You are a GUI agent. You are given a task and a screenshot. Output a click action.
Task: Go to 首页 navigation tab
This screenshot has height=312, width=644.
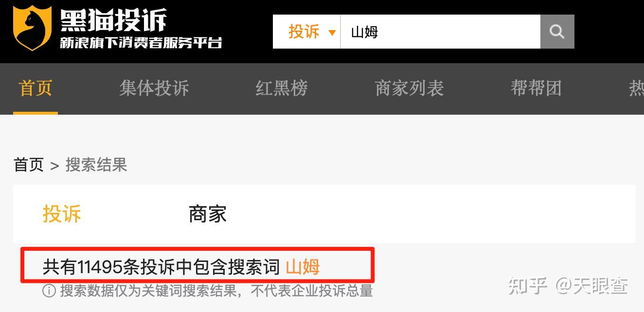pos(35,88)
